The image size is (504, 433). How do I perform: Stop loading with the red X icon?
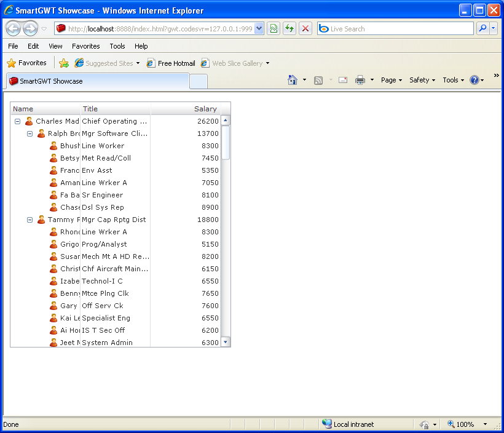305,29
